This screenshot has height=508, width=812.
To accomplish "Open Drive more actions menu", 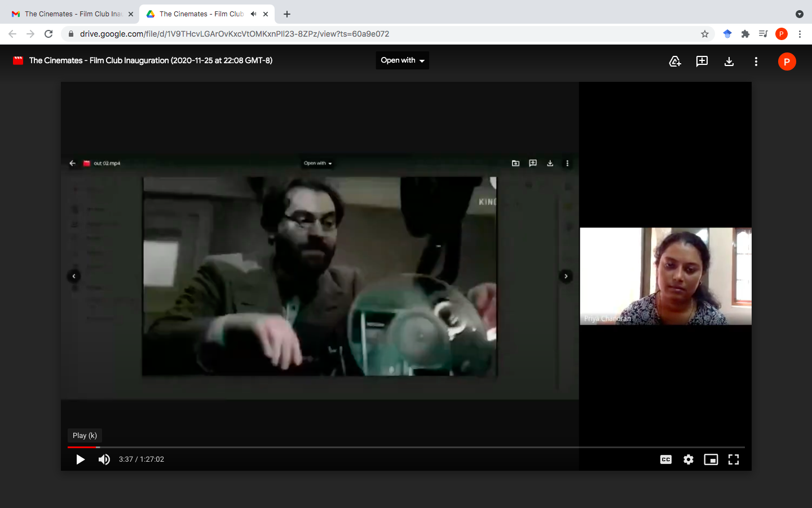I will click(x=756, y=62).
